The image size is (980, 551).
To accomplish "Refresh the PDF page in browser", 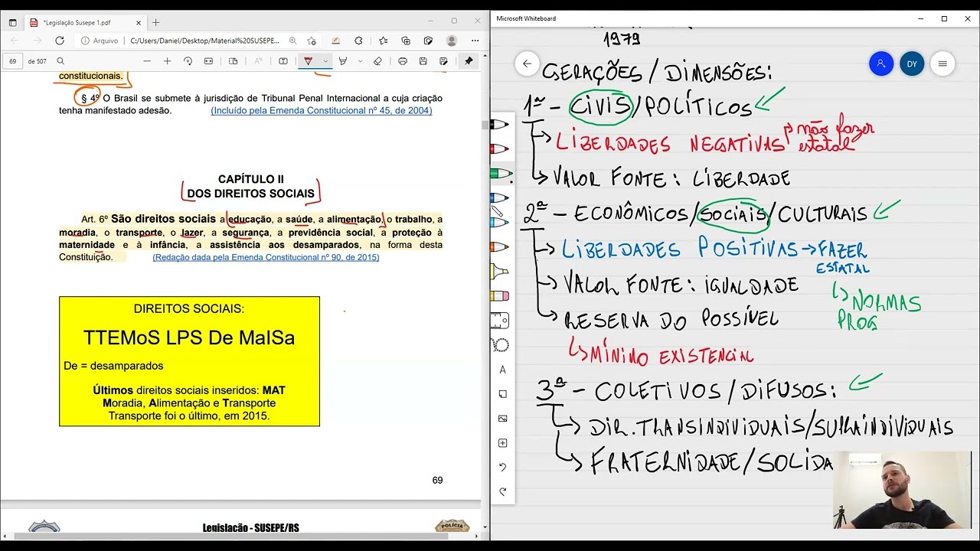I will tap(60, 41).
